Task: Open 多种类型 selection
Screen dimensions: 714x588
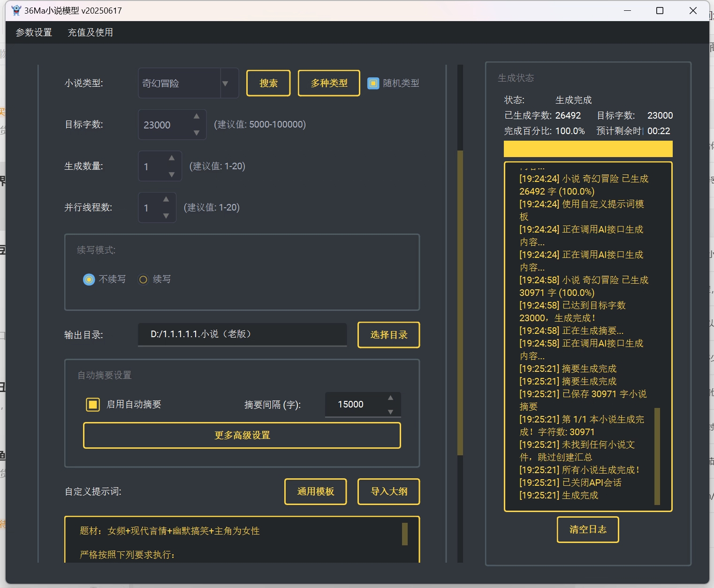Action: pos(328,83)
